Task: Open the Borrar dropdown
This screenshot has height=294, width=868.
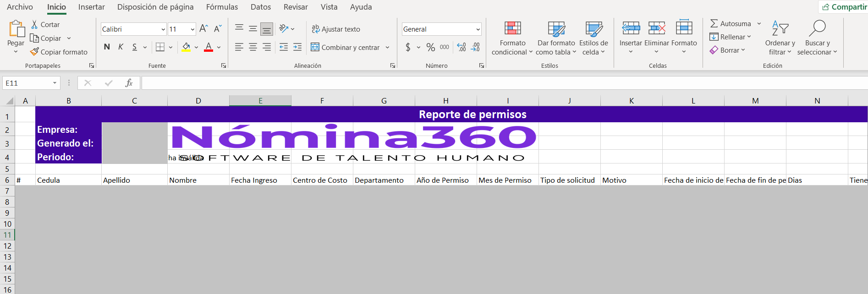Action: click(x=728, y=50)
